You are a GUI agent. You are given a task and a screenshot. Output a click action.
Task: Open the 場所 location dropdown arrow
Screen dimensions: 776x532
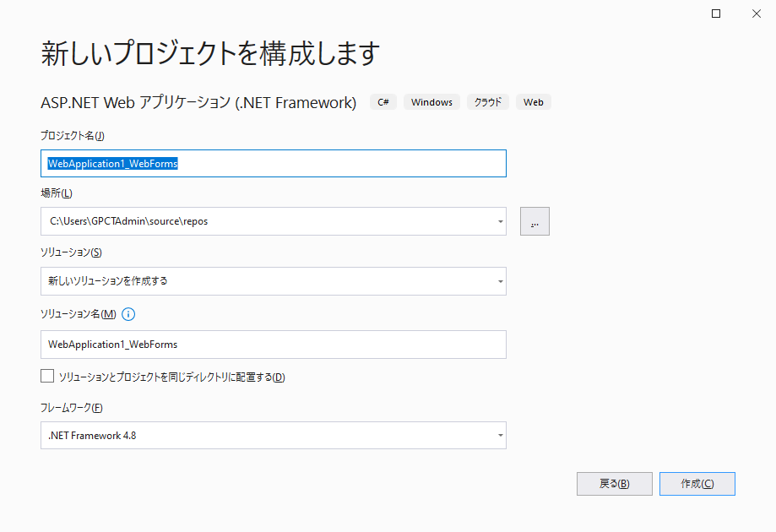click(x=501, y=221)
